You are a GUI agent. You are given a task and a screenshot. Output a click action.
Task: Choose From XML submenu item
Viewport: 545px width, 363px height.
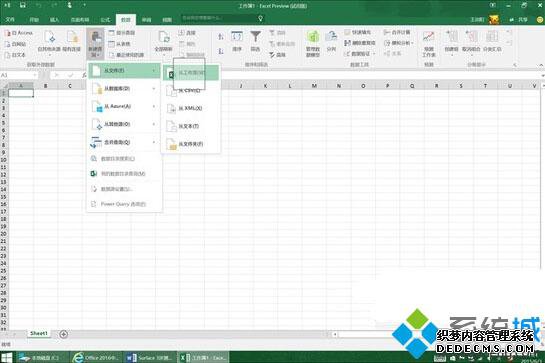pyautogui.click(x=191, y=108)
